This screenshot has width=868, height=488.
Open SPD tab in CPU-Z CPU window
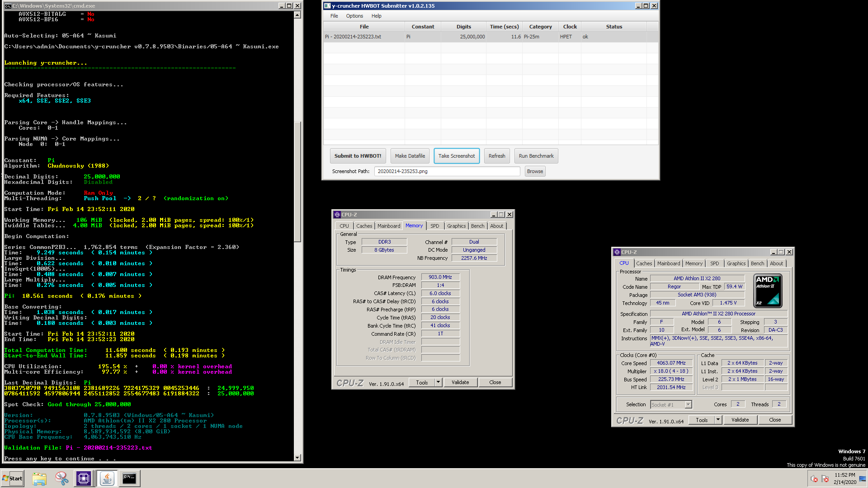714,263
